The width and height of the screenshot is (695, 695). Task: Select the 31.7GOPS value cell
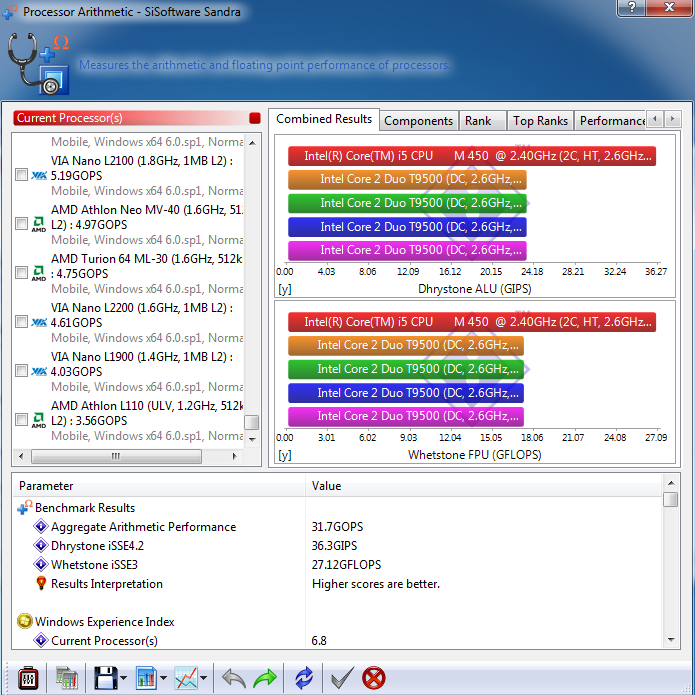pos(337,527)
